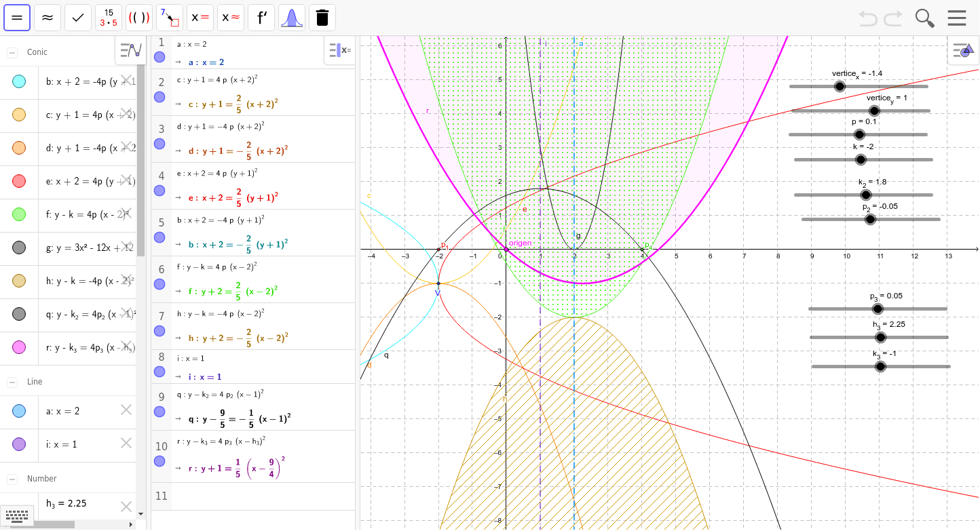Click the empty CAS row 11 input
This screenshot has height=531, width=980.
tap(263, 496)
